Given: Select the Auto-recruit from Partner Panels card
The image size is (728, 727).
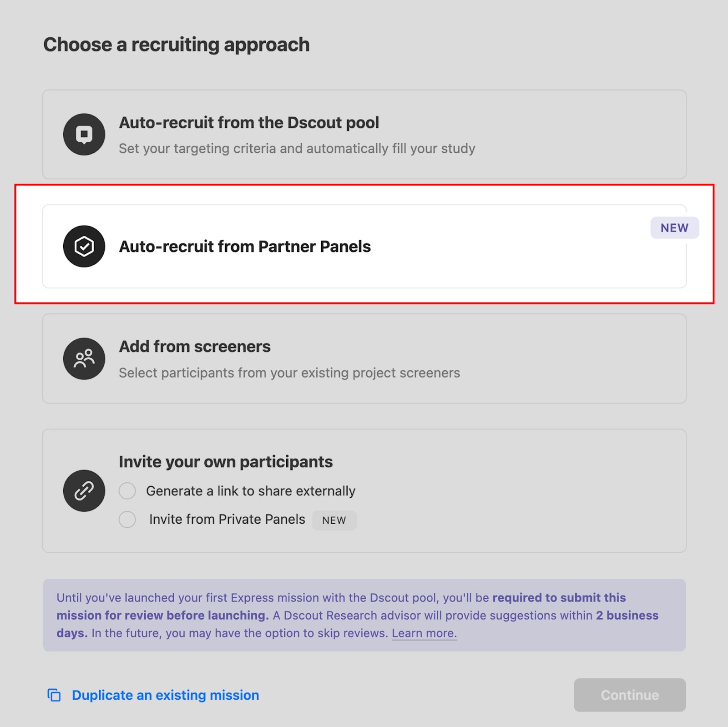Looking at the screenshot, I should 364,247.
